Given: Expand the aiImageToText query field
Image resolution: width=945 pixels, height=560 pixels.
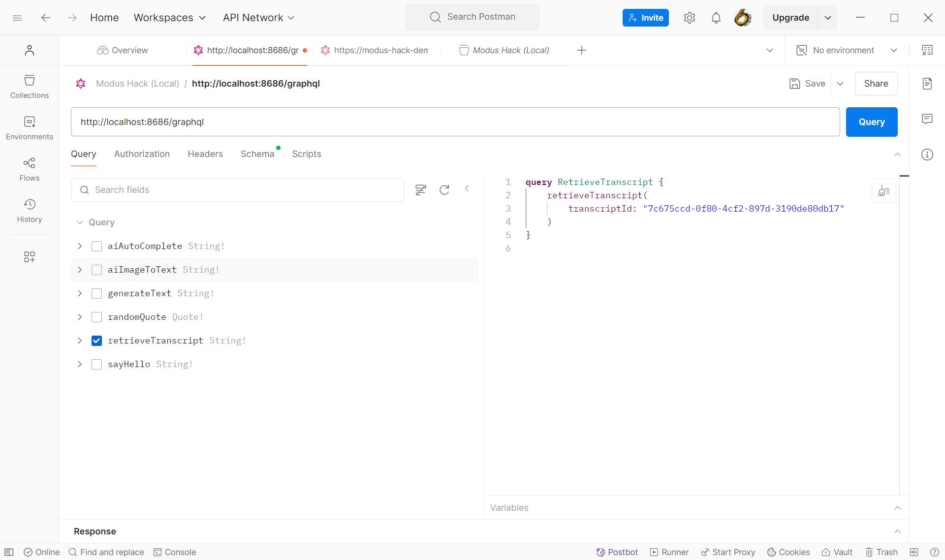Looking at the screenshot, I should coord(79,269).
